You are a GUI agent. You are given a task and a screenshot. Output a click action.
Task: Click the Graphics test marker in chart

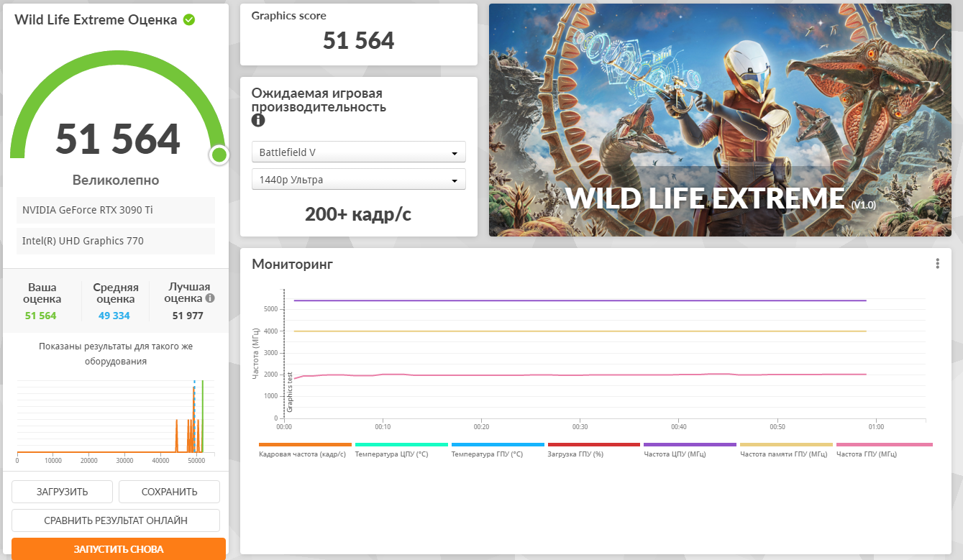(x=290, y=391)
